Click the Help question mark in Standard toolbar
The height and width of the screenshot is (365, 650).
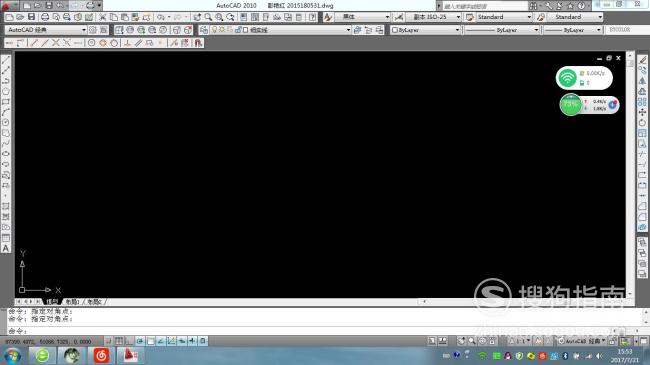pyautogui.click(x=313, y=17)
